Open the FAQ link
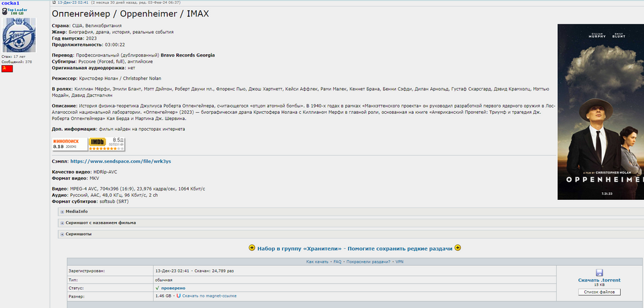The width and height of the screenshot is (644, 308). tap(337, 261)
